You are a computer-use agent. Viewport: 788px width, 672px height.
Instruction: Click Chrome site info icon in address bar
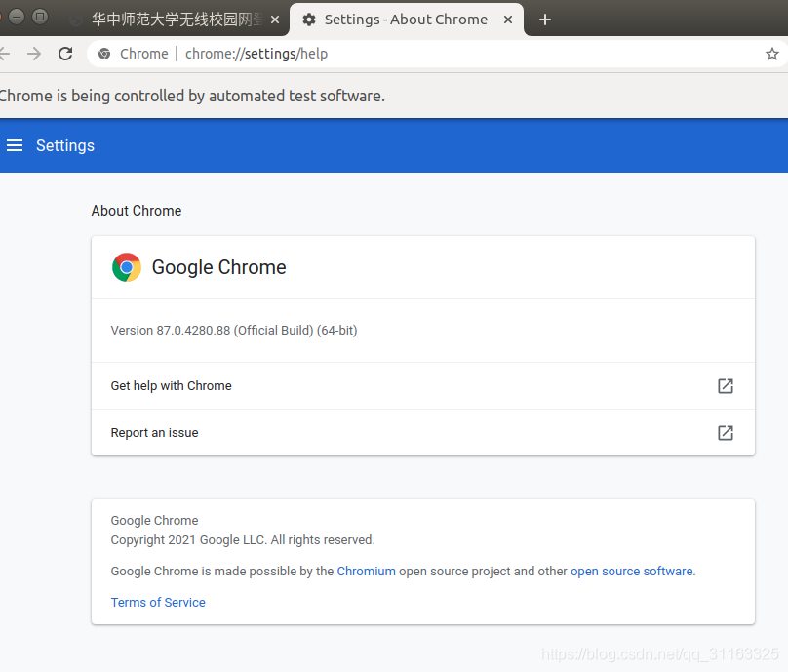click(104, 54)
